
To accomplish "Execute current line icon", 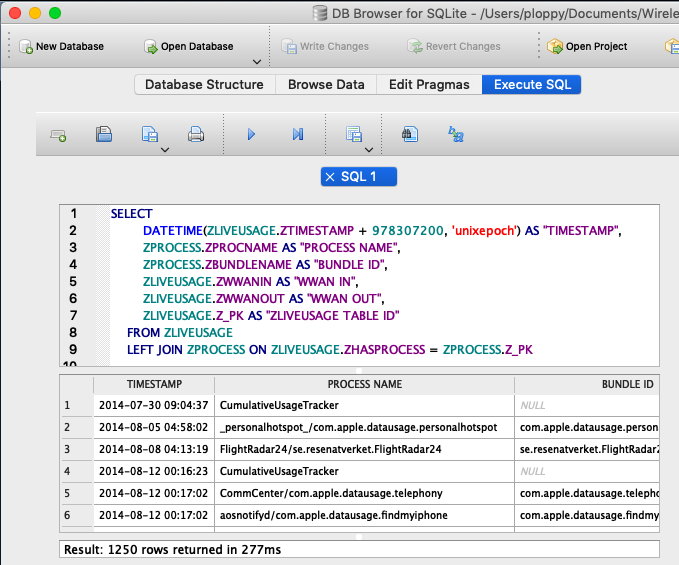I will pyautogui.click(x=297, y=134).
